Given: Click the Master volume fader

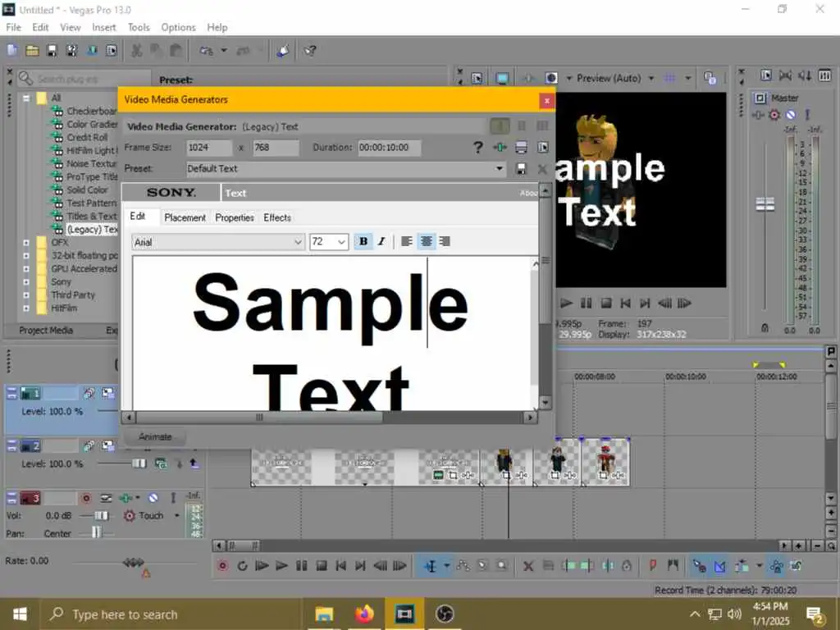Looking at the screenshot, I should point(765,204).
